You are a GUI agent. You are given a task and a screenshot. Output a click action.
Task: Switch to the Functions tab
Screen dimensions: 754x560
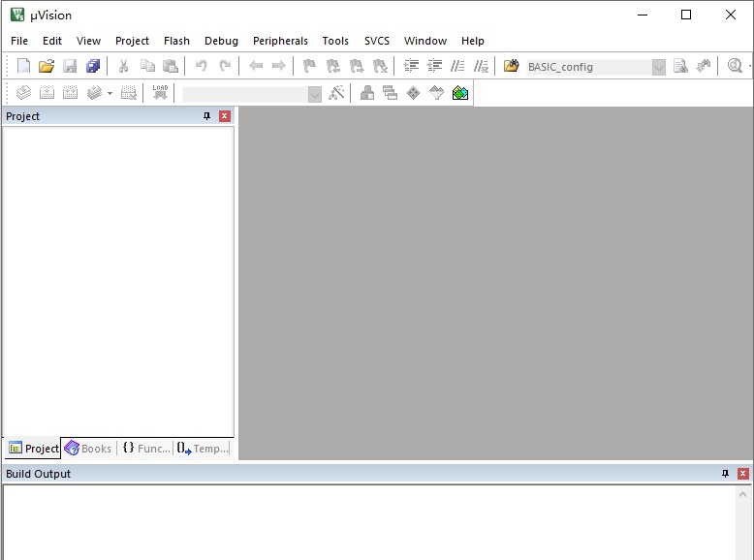coord(146,449)
